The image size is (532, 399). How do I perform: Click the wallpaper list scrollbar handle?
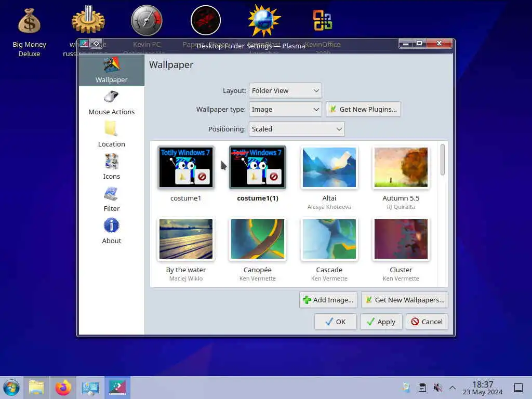pos(443,159)
